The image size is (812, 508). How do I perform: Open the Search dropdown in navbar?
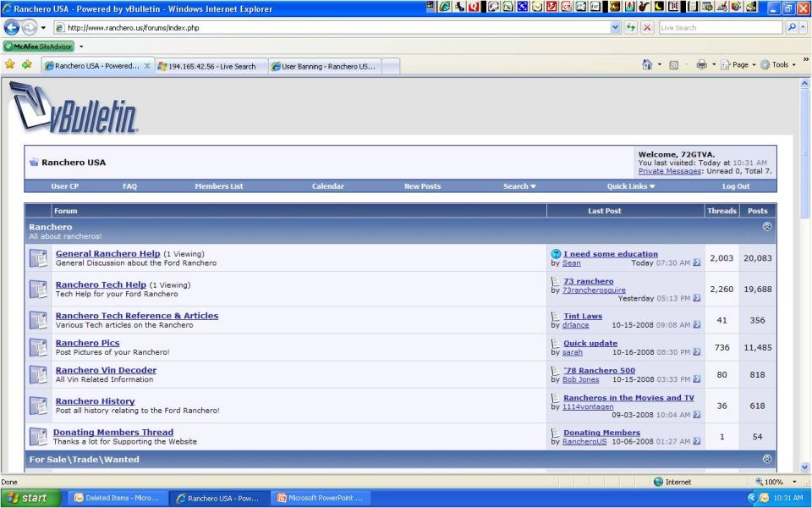coord(519,186)
